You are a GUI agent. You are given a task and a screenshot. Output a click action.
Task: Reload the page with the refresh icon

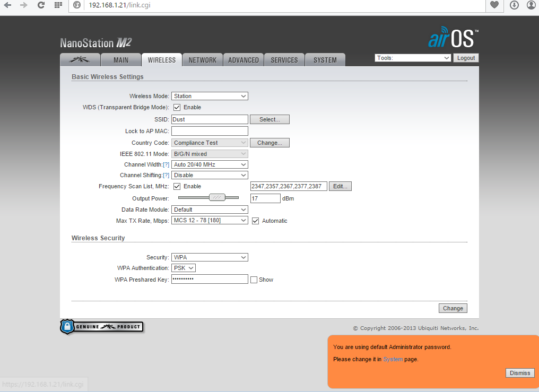click(x=41, y=5)
